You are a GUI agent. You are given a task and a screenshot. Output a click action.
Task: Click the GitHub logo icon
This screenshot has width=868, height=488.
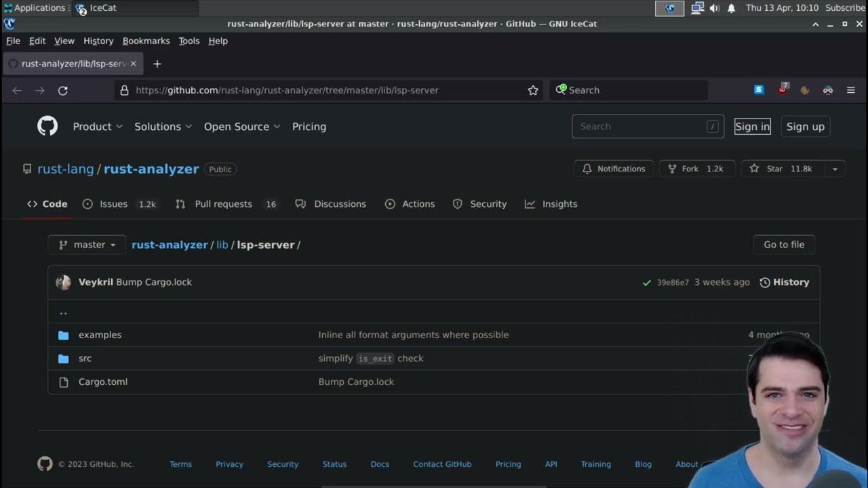[x=47, y=127]
